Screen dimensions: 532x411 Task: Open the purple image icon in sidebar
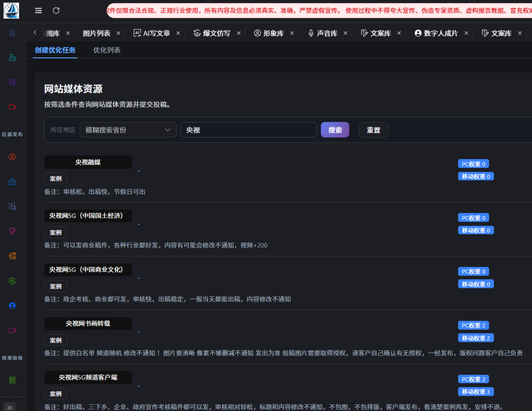(x=12, y=82)
